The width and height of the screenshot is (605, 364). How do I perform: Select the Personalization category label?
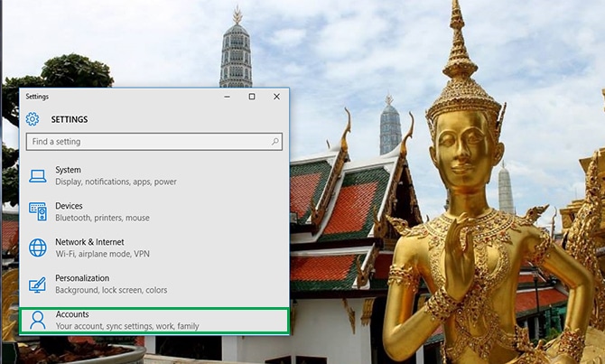[x=82, y=278]
